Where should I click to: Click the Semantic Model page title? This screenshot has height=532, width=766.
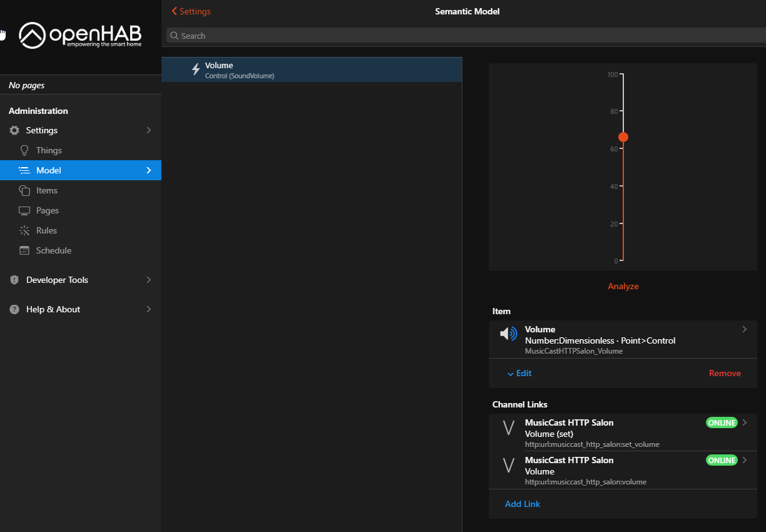[x=467, y=11]
